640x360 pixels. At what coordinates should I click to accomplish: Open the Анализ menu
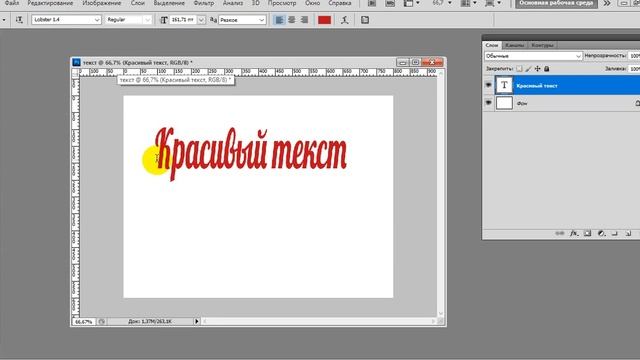pos(233,3)
